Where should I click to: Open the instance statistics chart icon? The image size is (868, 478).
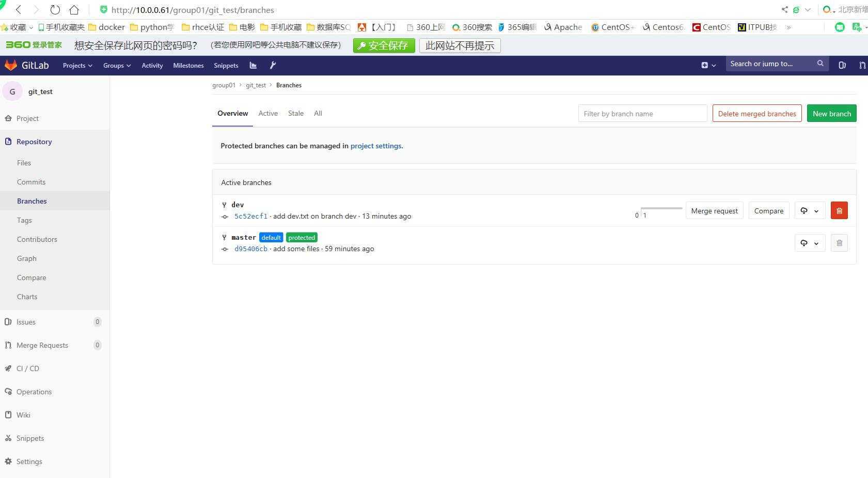[x=253, y=65]
